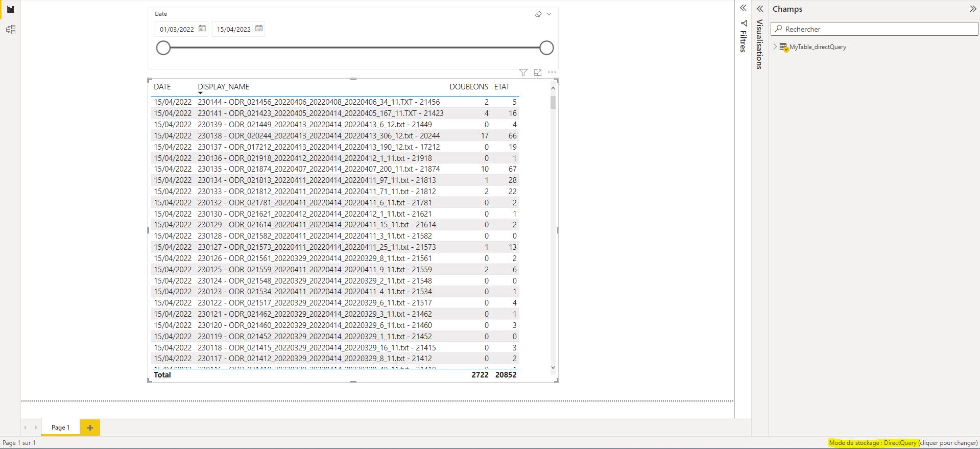The width and height of the screenshot is (980, 449).
Task: Click the search magnifier icon in Champs
Action: (779, 29)
